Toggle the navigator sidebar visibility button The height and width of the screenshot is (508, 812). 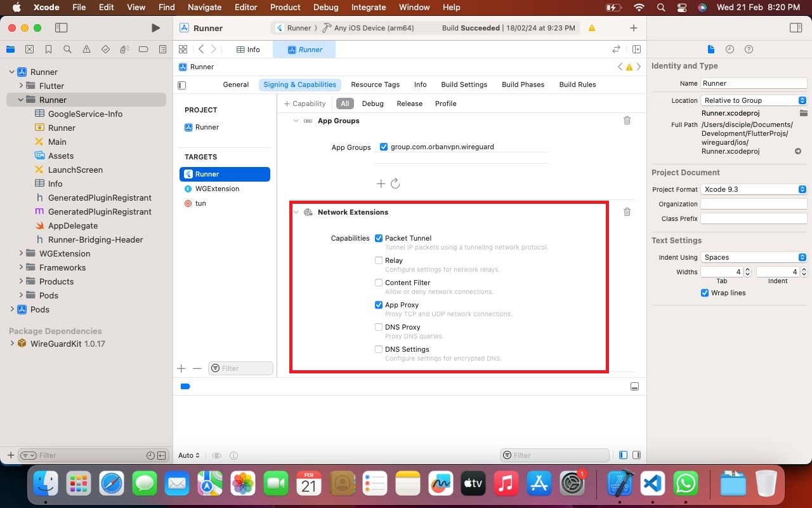[x=61, y=28]
